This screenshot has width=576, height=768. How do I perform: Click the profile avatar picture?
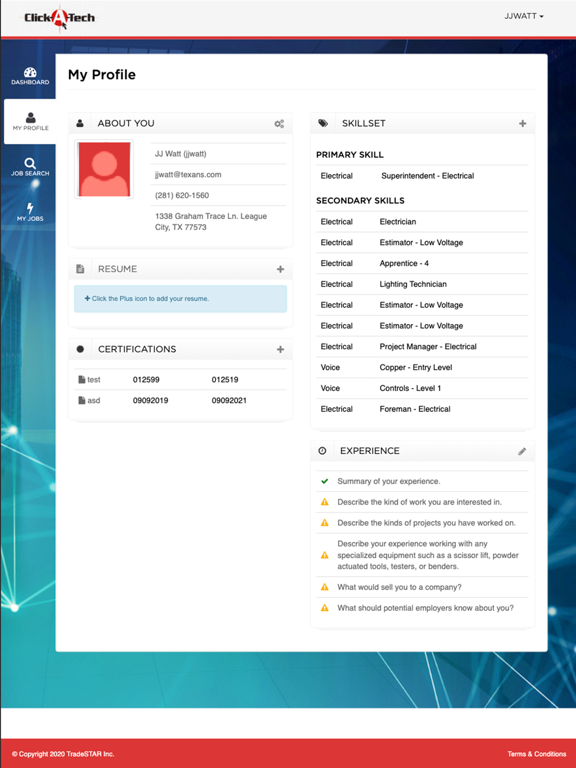(104, 169)
